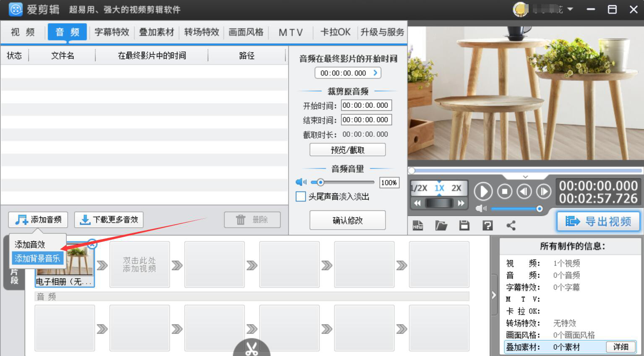Expand the side panel arrow left of 所有制作的信息
644x356 pixels.
click(494, 295)
